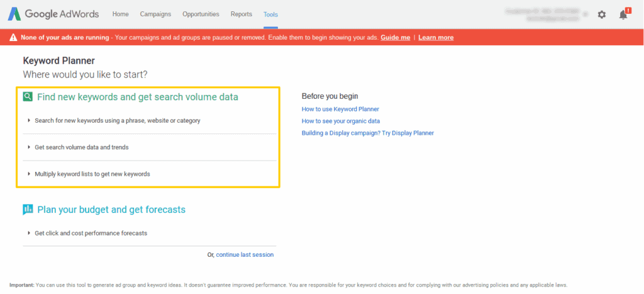Open the notifications bell
This screenshot has width=644, height=294.
(623, 14)
